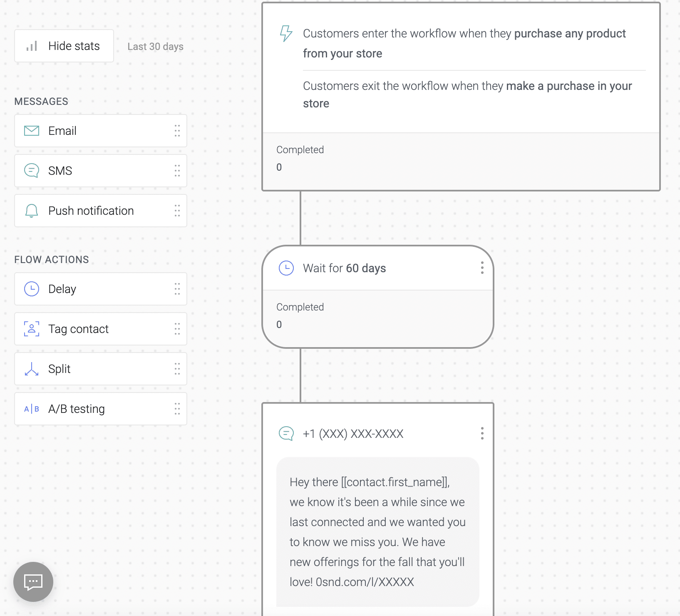Click the Email block drag handle
This screenshot has width=680, height=616.
tap(177, 131)
